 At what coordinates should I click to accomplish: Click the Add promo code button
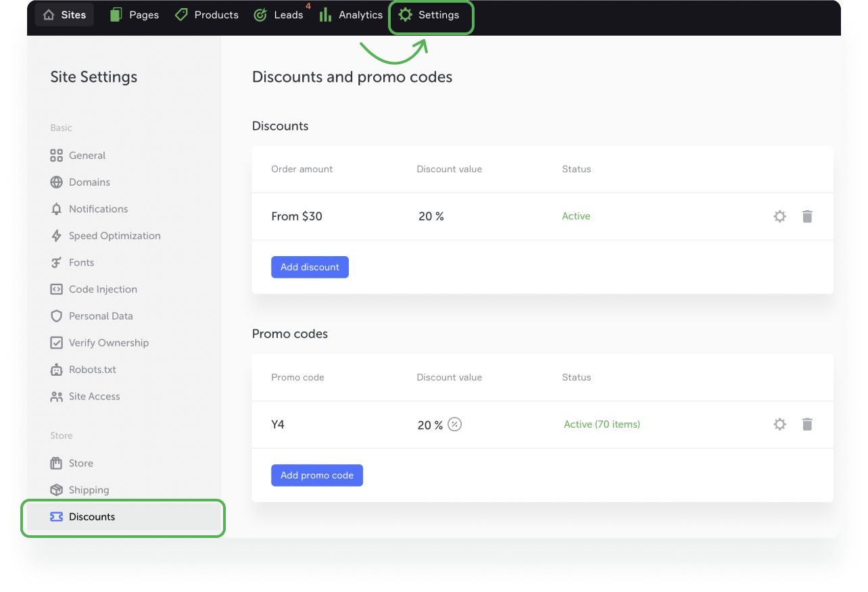[317, 475]
